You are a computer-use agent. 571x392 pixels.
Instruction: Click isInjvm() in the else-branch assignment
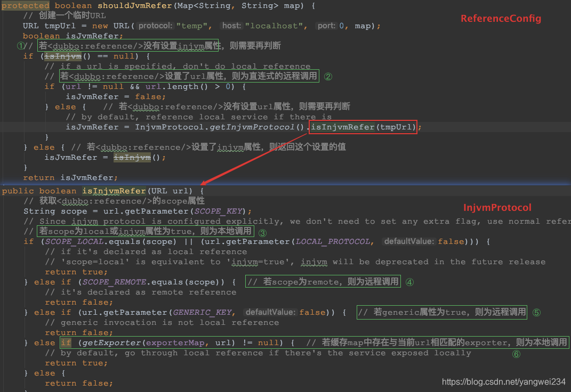click(x=136, y=158)
